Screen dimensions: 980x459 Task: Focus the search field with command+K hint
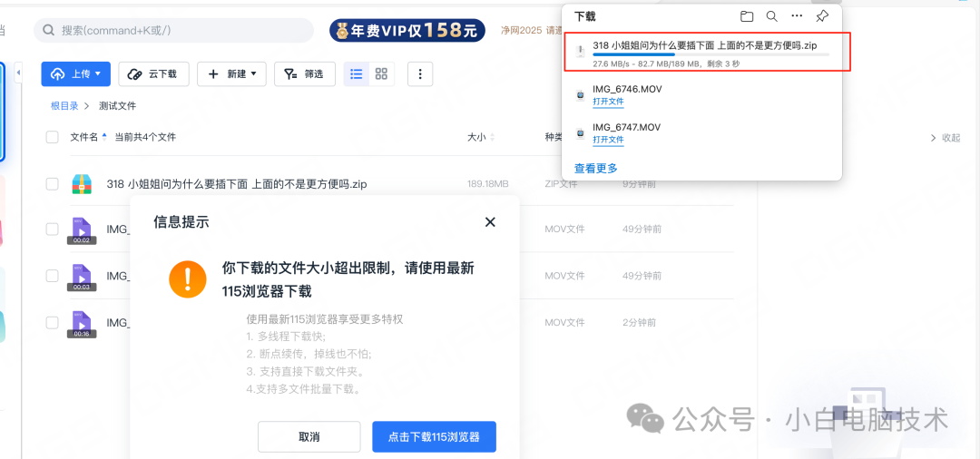pyautogui.click(x=173, y=30)
